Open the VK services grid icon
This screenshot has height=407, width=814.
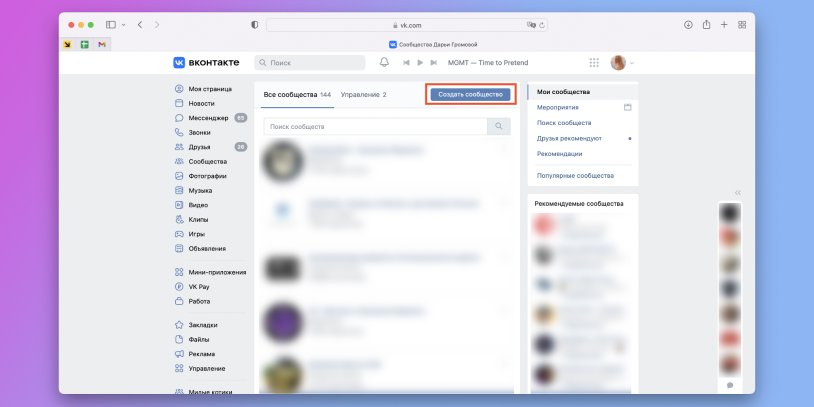point(594,63)
